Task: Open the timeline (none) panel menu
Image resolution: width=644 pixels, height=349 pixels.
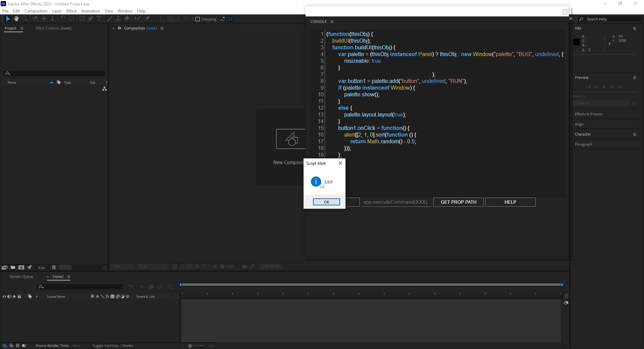Action: click(x=69, y=277)
